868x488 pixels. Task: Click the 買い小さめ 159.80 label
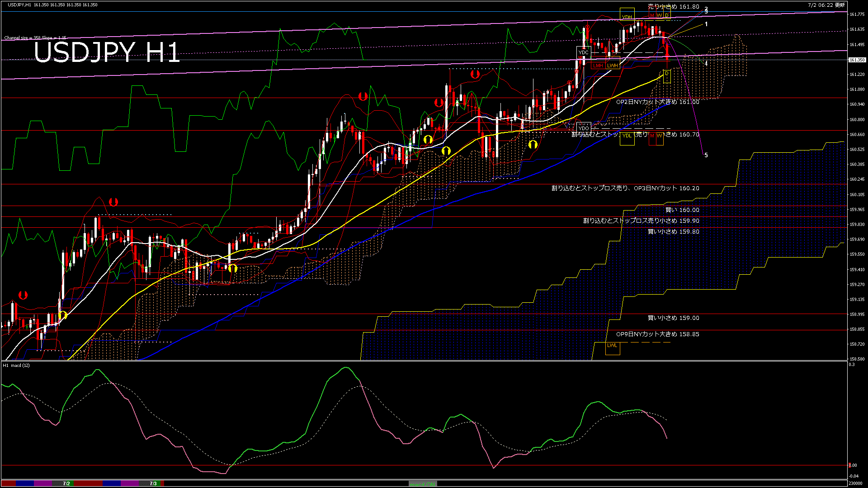(673, 232)
